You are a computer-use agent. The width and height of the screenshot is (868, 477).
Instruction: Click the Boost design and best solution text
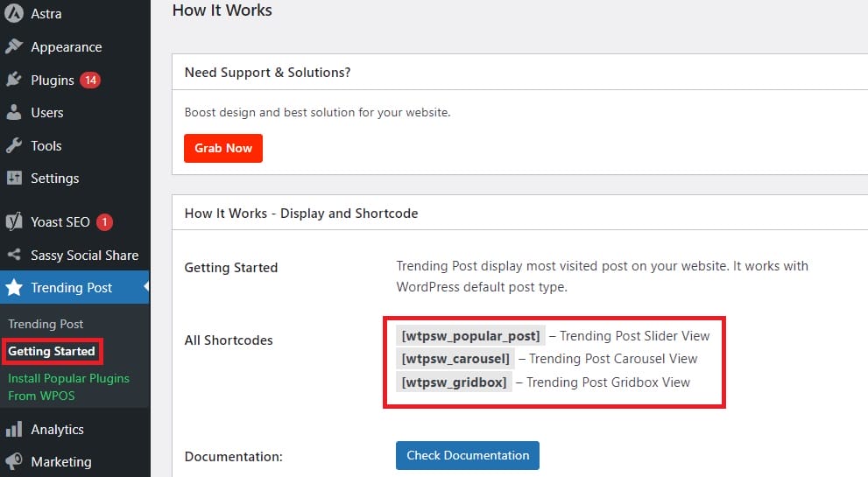pyautogui.click(x=317, y=112)
